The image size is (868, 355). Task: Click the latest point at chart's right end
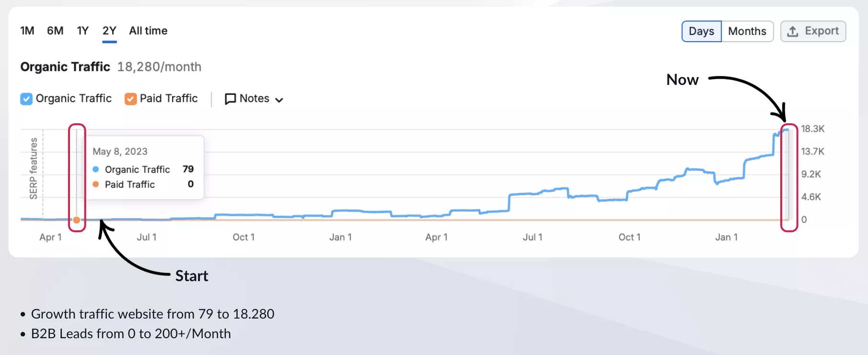787,130
